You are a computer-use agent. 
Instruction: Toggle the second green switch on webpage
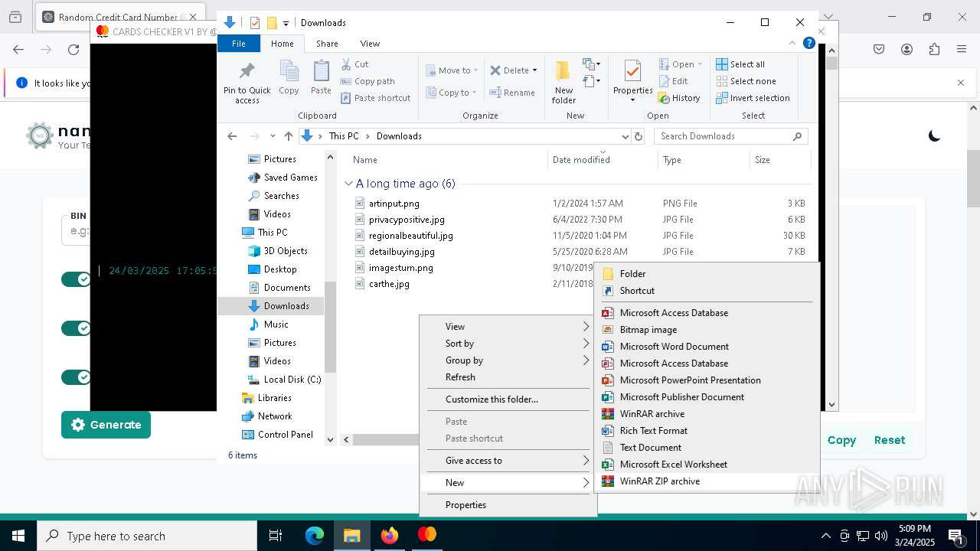coord(76,328)
